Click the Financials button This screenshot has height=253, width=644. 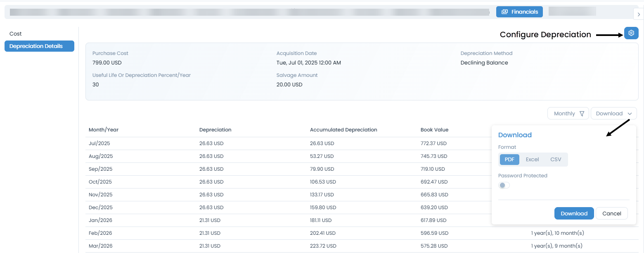(x=519, y=12)
